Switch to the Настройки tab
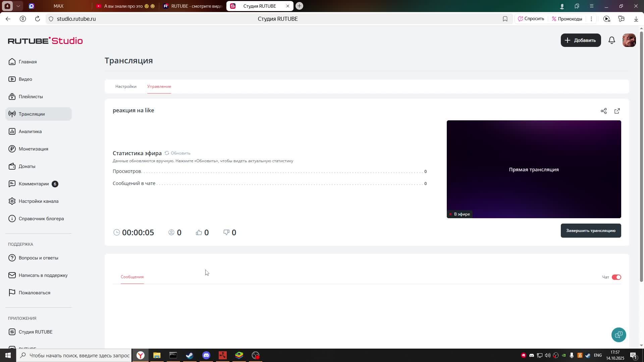Screen dimensions: 644x362 [126, 86]
